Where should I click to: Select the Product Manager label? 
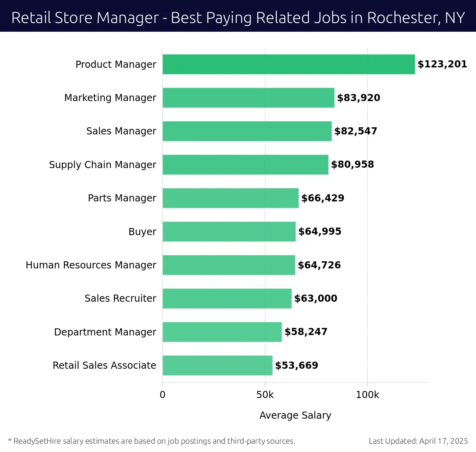(116, 64)
